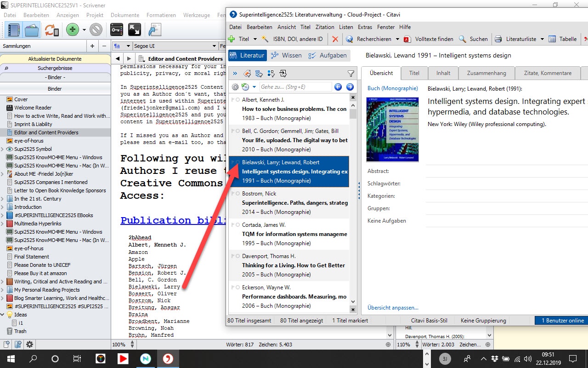588x368 pixels.
Task: Open the filter funnel icon above the title list
Action: pyautogui.click(x=351, y=74)
